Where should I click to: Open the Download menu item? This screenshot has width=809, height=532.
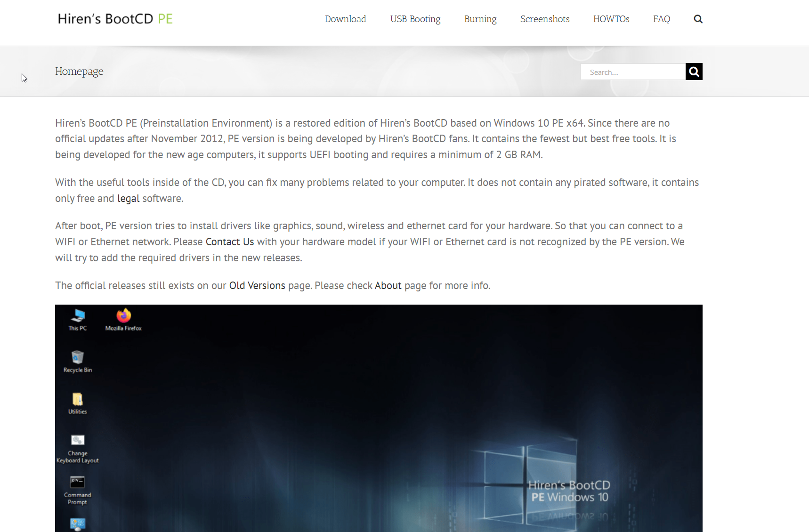coord(346,19)
